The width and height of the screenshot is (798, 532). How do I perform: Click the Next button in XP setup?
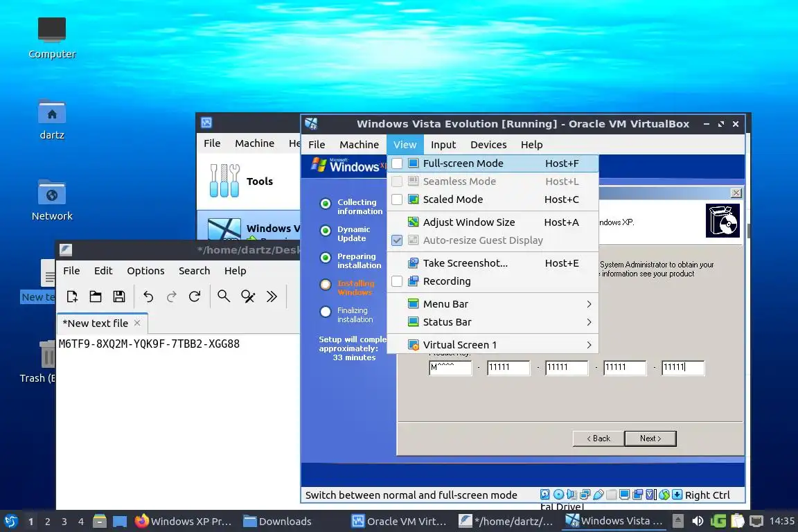(x=650, y=438)
